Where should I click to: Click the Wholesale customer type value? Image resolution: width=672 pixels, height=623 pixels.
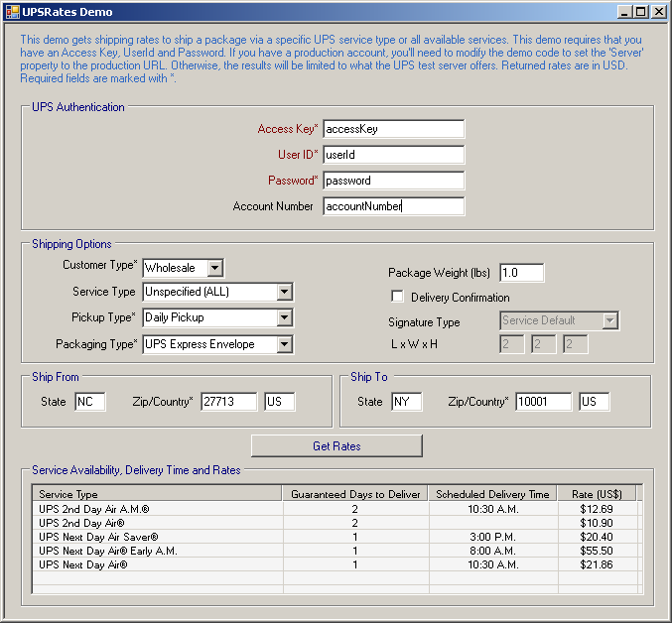click(x=170, y=268)
